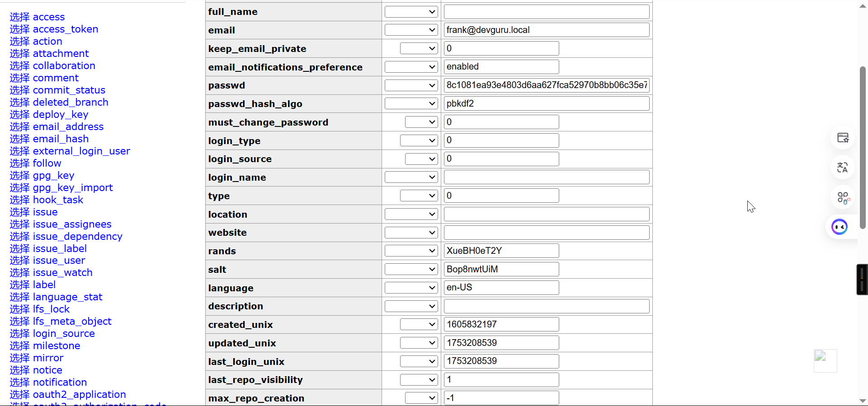Image resolution: width=868 pixels, height=406 pixels.
Task: Expand the language field function dropdown
Action: (x=410, y=288)
